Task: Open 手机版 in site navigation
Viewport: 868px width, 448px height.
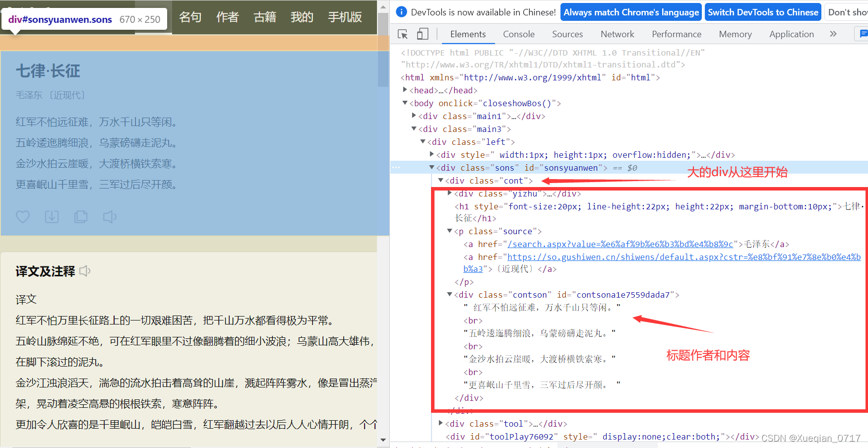Action: click(345, 17)
